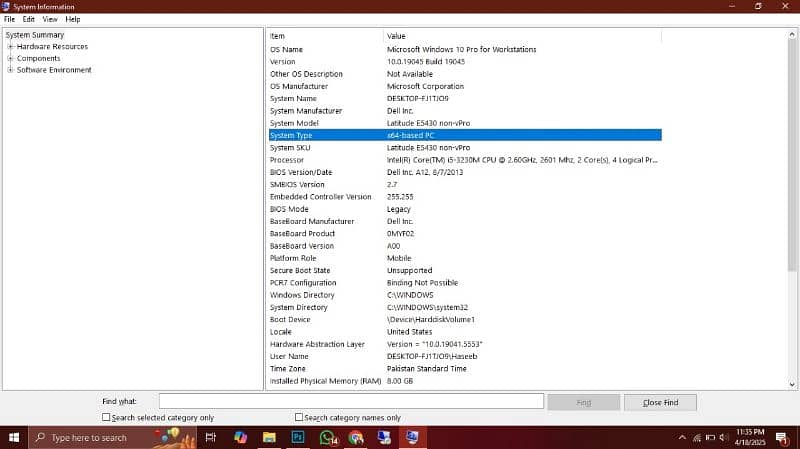The width and height of the screenshot is (800, 449).
Task: Select the SMBIOS Version row
Action: pos(465,185)
